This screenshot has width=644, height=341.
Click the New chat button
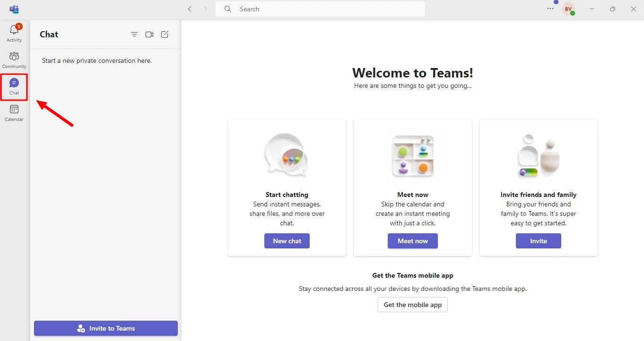(287, 241)
